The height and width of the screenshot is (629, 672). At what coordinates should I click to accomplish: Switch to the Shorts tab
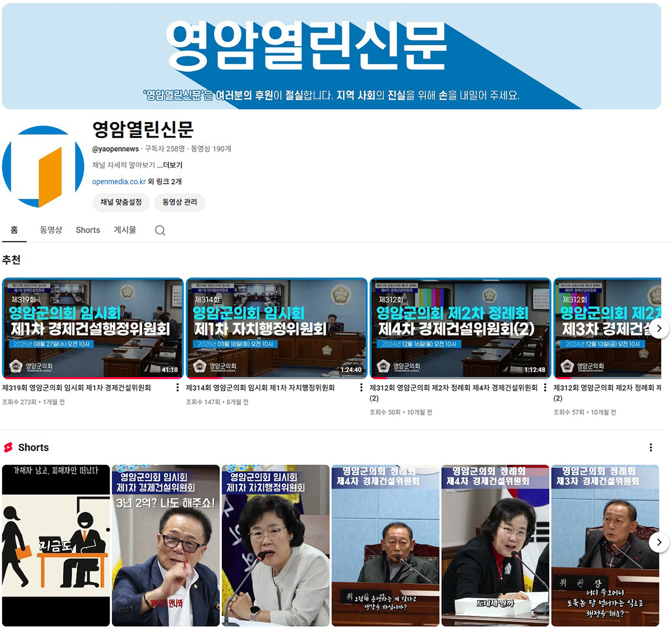(x=88, y=230)
